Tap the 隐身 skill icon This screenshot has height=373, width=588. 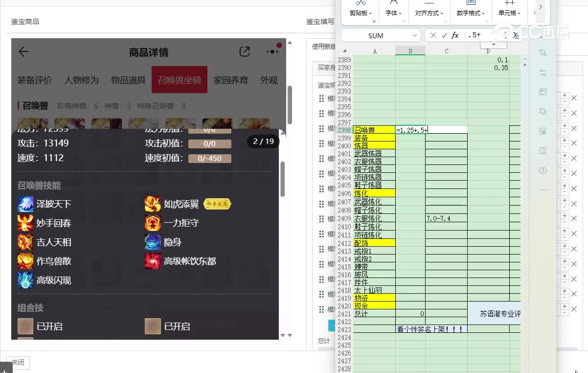(153, 242)
